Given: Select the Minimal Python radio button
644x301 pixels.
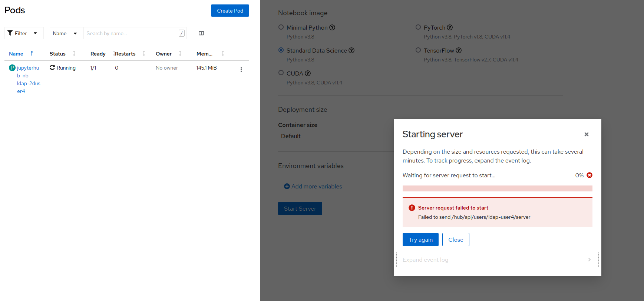Looking at the screenshot, I should tap(281, 27).
